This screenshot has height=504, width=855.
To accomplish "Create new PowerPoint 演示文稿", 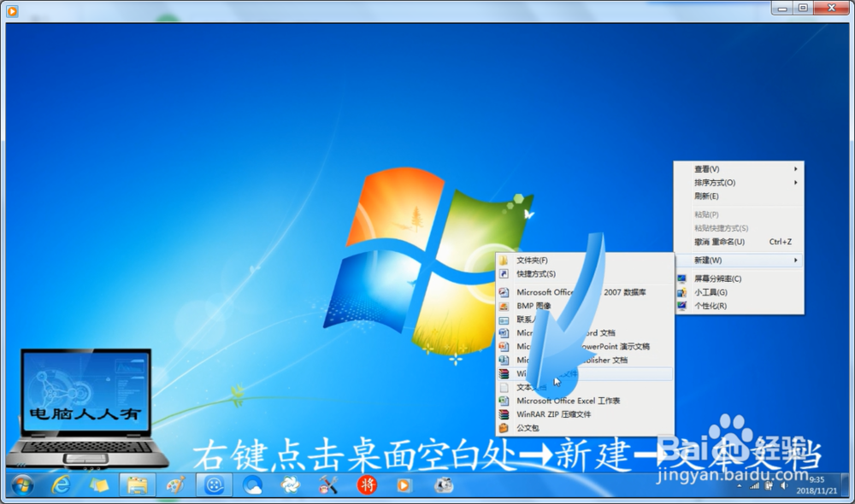I will click(x=585, y=347).
